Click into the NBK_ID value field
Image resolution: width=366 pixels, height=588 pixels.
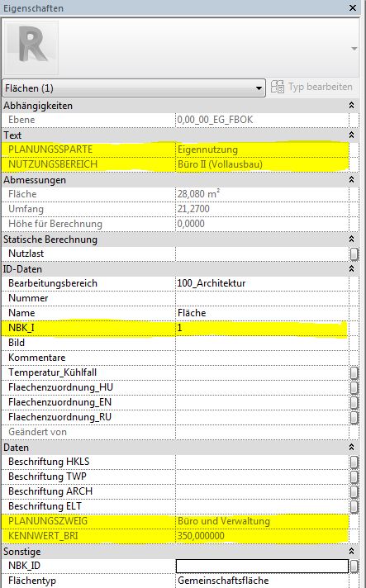(262, 566)
